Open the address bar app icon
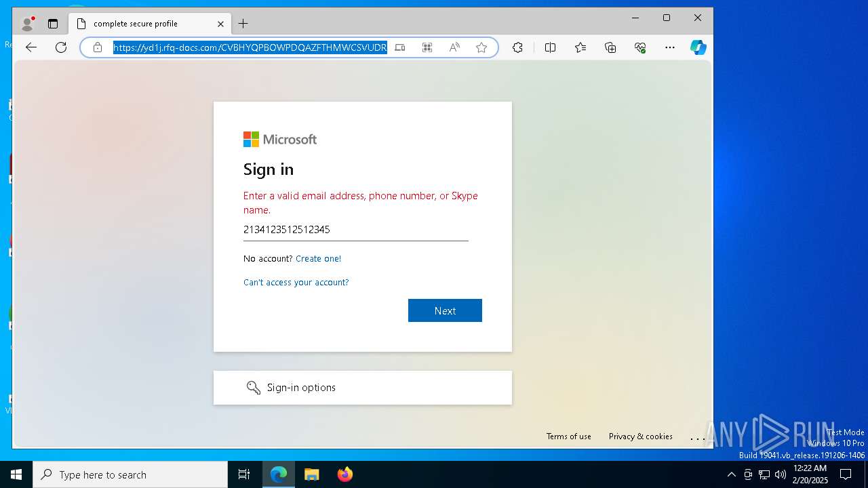Image resolution: width=868 pixels, height=488 pixels. click(x=400, y=47)
